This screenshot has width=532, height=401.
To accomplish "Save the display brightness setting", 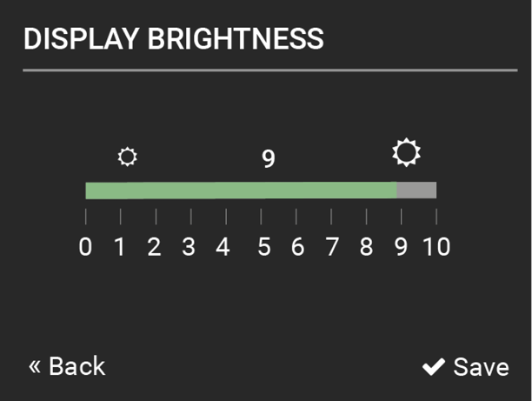I will coord(466,367).
